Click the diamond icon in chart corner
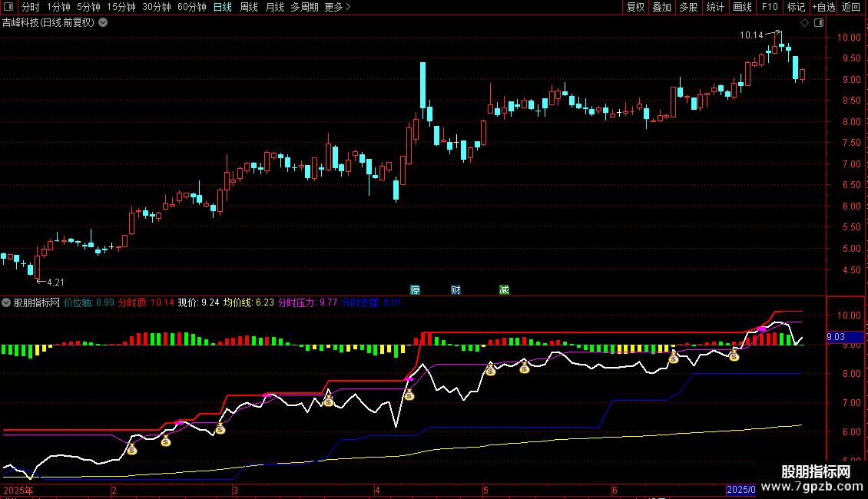This screenshot has height=499, width=868. pos(804,23)
